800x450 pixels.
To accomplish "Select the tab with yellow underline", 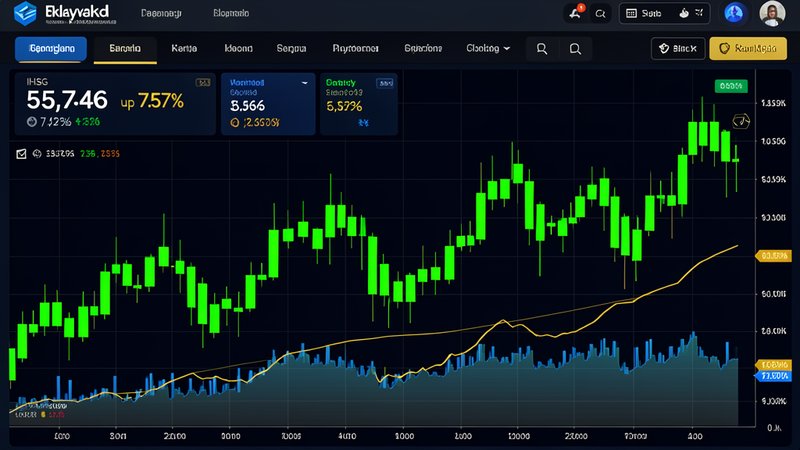I will tap(125, 49).
